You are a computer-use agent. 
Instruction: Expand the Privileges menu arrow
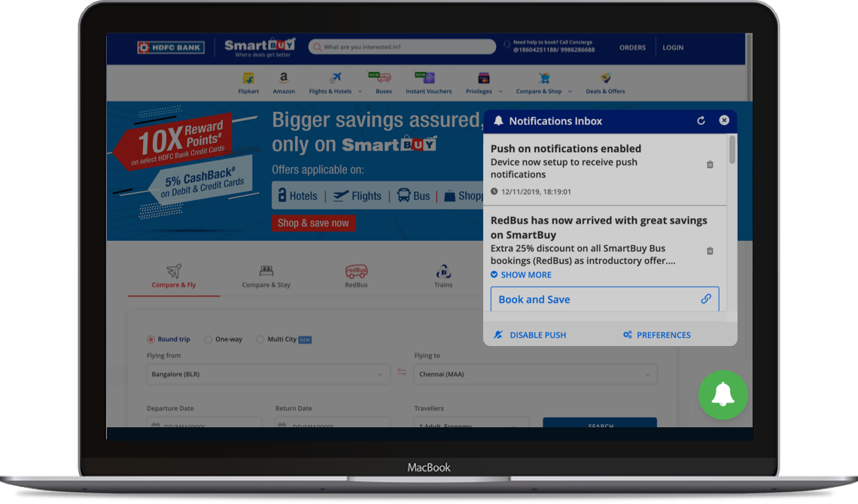click(x=500, y=92)
